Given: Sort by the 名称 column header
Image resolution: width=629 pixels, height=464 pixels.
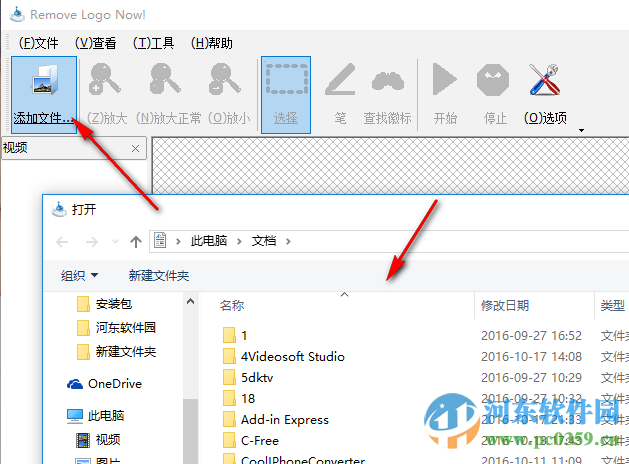Looking at the screenshot, I should [232, 306].
